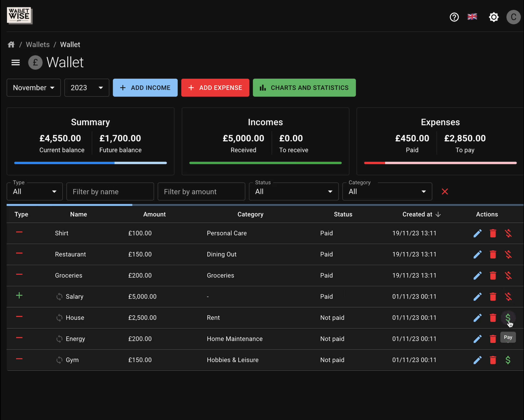
Task: Click the £5,000.00 Salary amount cell
Action: tap(142, 297)
